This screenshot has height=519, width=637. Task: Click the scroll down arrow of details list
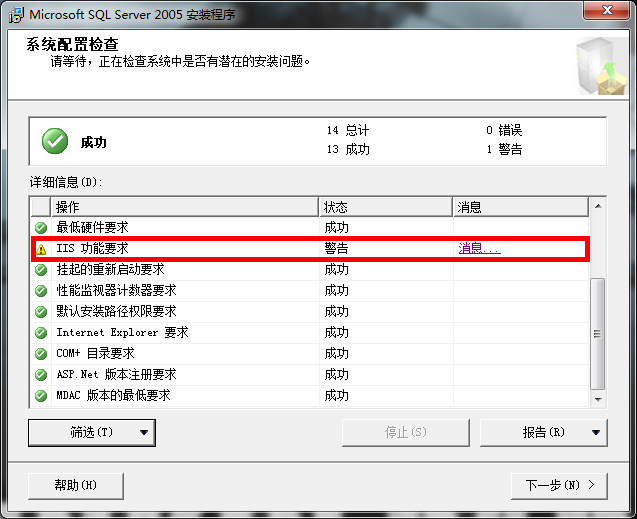[598, 399]
